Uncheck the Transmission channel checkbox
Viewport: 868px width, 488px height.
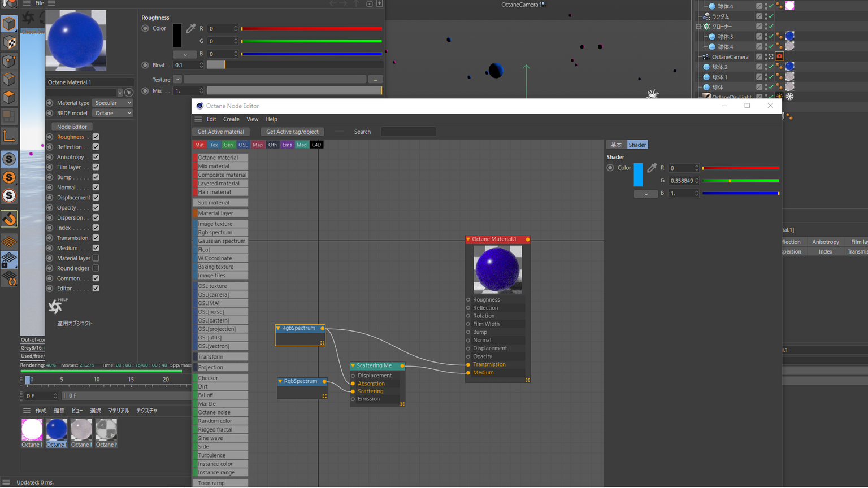tap(96, 238)
